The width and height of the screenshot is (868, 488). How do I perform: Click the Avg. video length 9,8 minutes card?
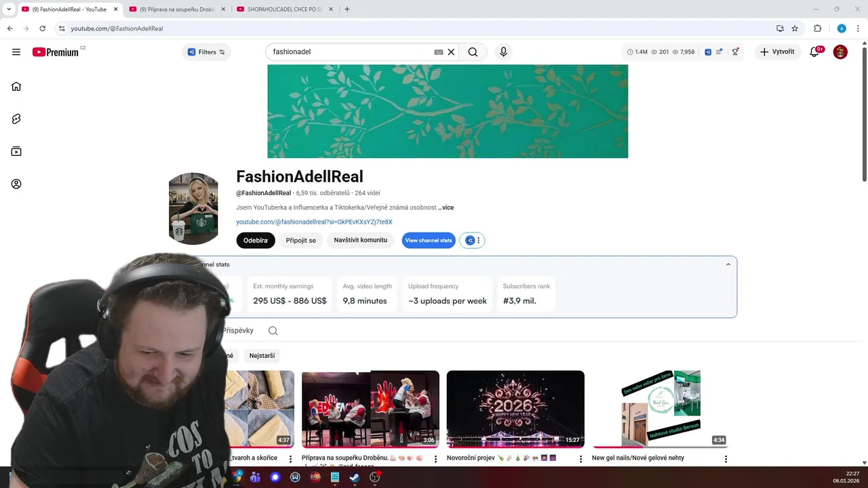pos(367,294)
